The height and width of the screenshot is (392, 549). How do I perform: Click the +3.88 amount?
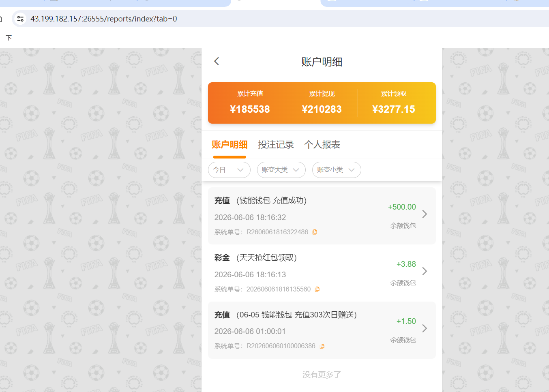tap(406, 264)
